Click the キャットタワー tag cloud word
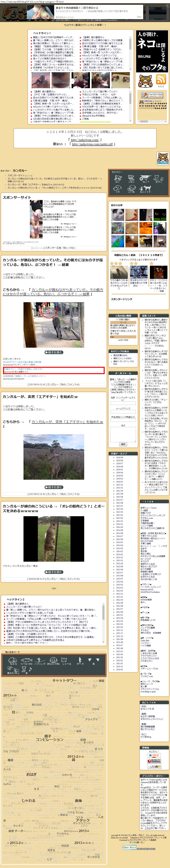The height and width of the screenshot is (868, 170). coord(64,681)
